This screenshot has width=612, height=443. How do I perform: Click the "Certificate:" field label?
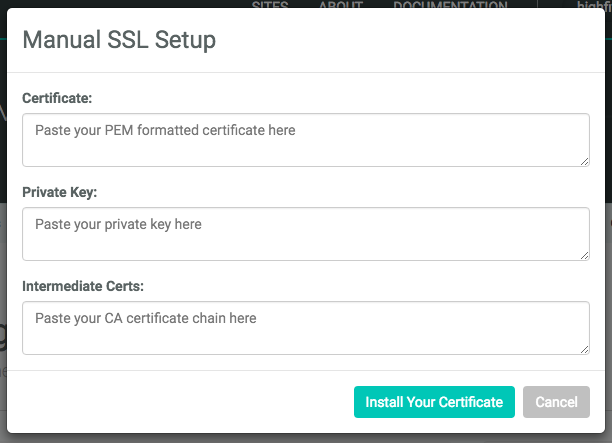pos(56,98)
